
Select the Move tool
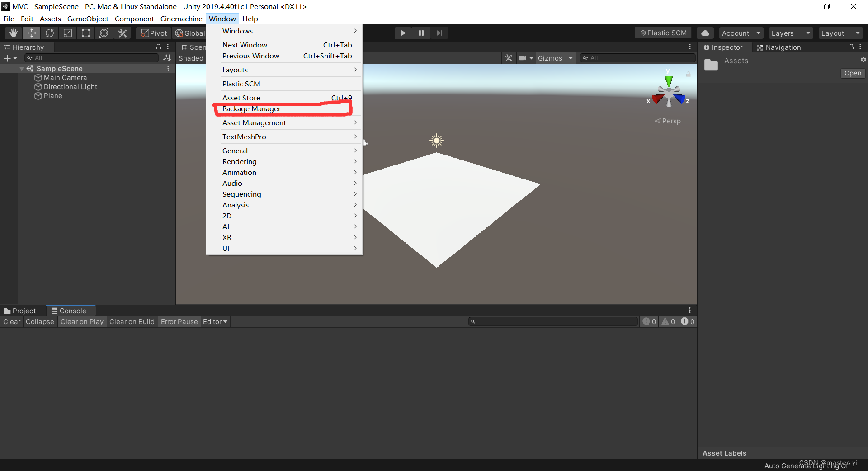point(32,33)
